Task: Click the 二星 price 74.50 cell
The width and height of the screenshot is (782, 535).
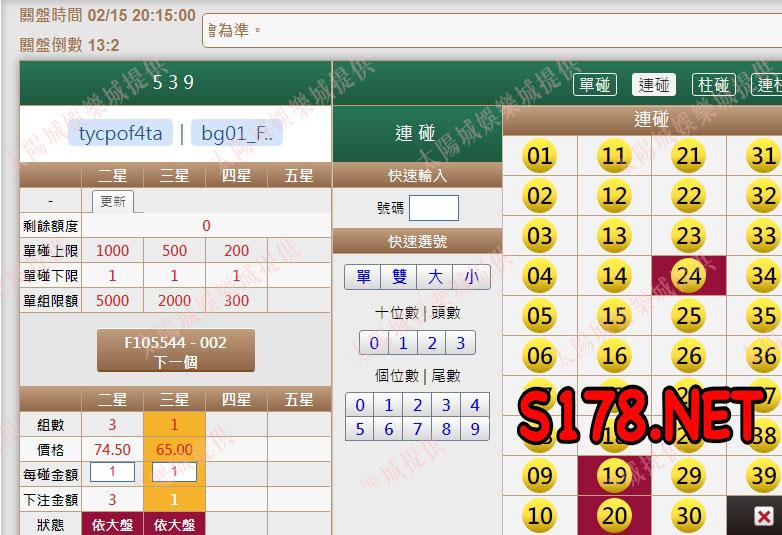Action: pos(112,450)
